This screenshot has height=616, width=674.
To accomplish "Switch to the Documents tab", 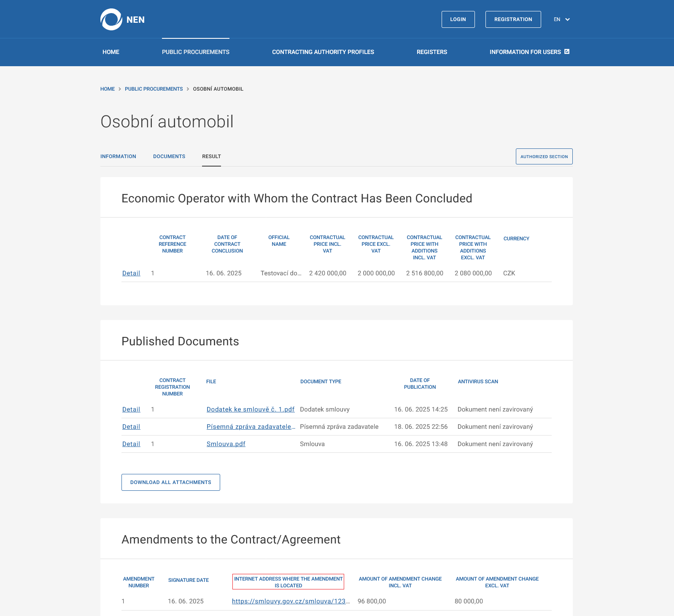I will 169,156.
